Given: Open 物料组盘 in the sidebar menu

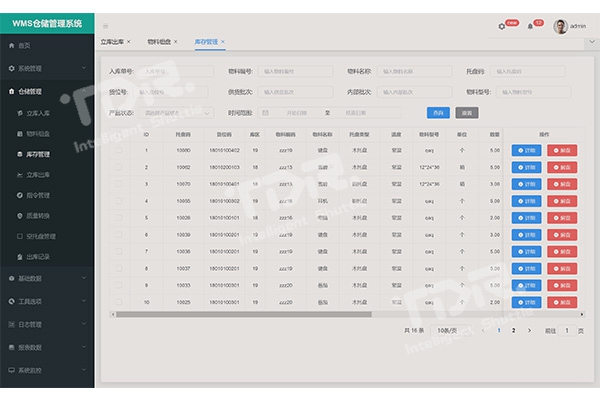Looking at the screenshot, I should click(37, 133).
